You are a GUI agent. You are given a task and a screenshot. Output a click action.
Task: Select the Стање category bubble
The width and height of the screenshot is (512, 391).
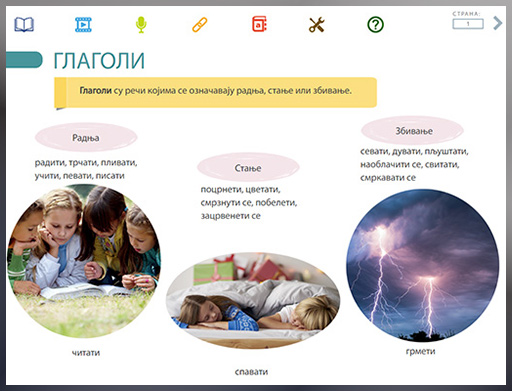point(248,168)
